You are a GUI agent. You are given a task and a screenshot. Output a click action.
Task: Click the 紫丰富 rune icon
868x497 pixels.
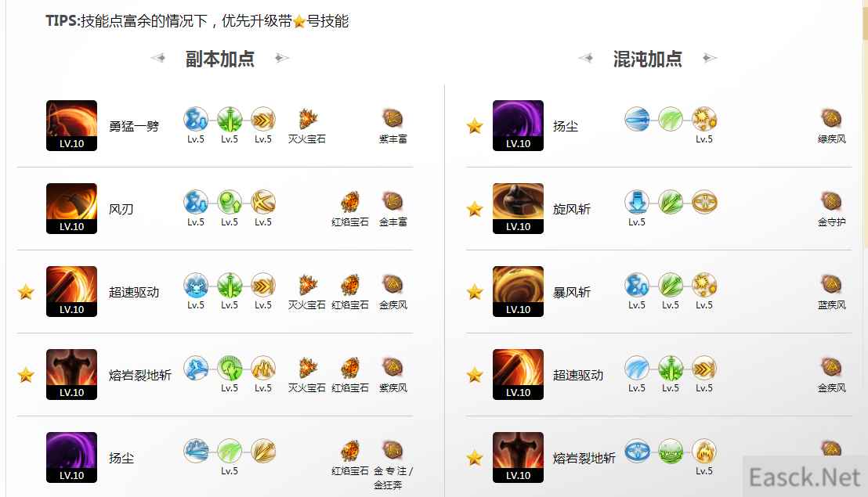(x=392, y=118)
